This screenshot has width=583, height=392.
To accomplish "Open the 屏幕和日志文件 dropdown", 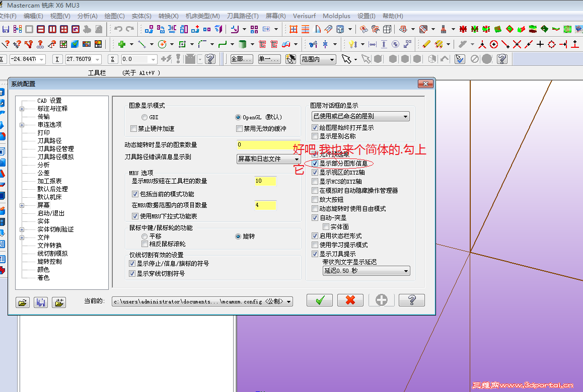I will 268,159.
